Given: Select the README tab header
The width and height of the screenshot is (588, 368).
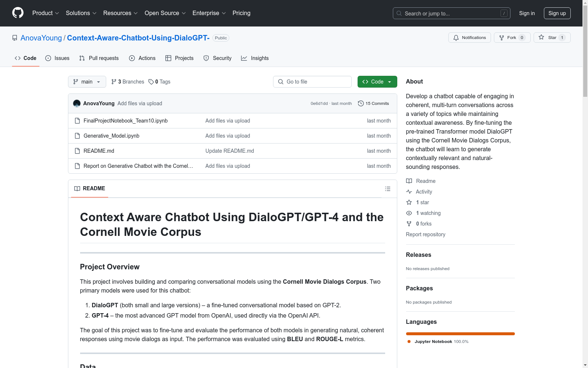Looking at the screenshot, I should (x=90, y=188).
